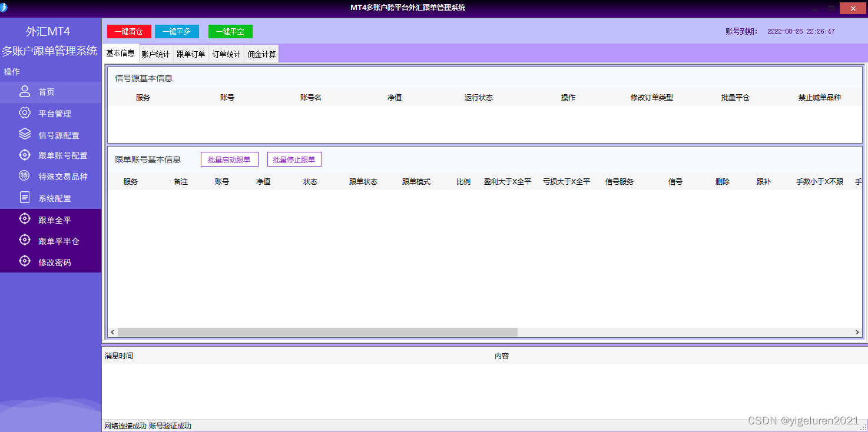This screenshot has height=432, width=868.
Task: Switch to 订单统计 tab
Action: coord(226,54)
